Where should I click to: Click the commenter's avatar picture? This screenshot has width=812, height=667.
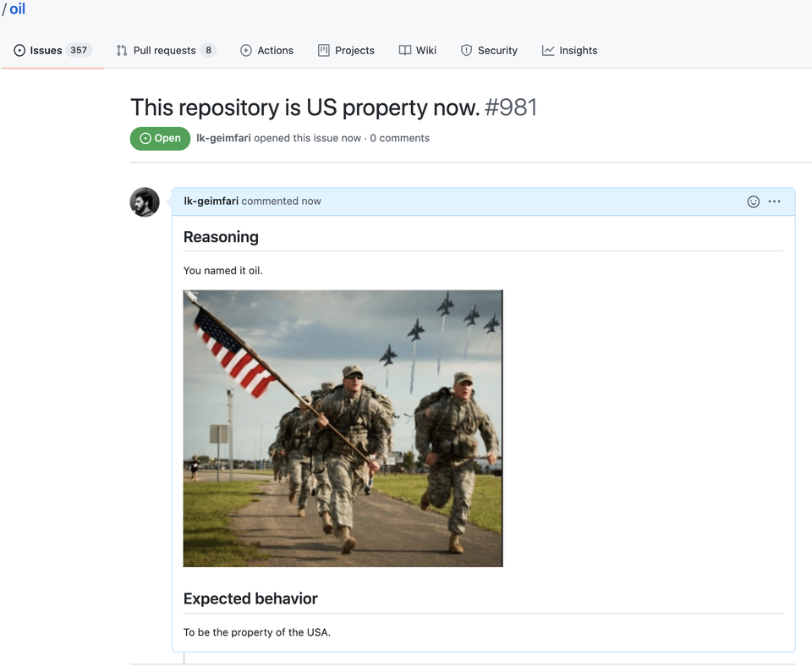click(x=145, y=202)
